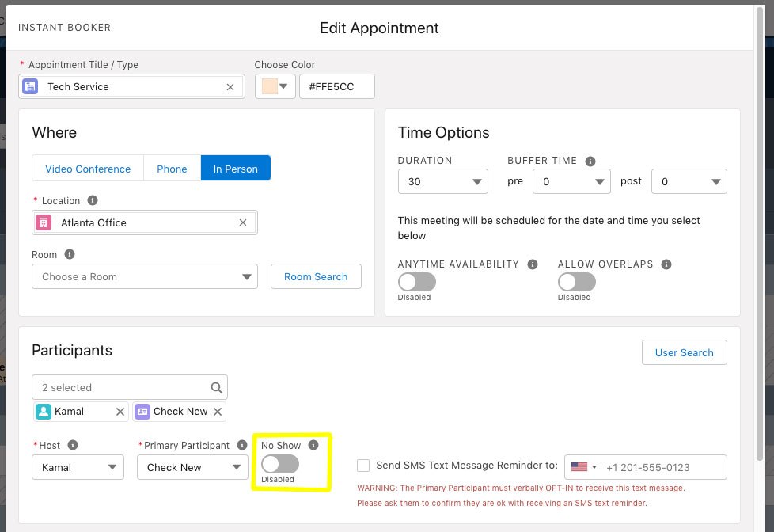Enable the No Show toggle
This screenshot has width=774, height=532.
[280, 464]
